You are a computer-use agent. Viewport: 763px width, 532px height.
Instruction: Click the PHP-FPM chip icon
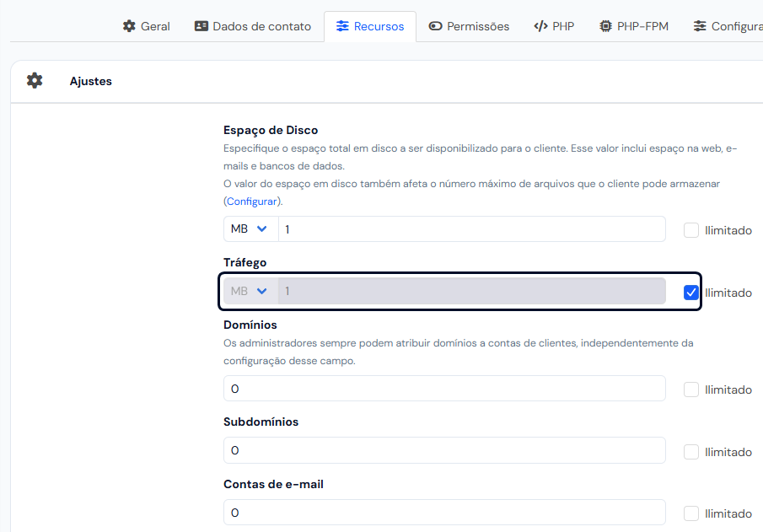click(x=605, y=26)
